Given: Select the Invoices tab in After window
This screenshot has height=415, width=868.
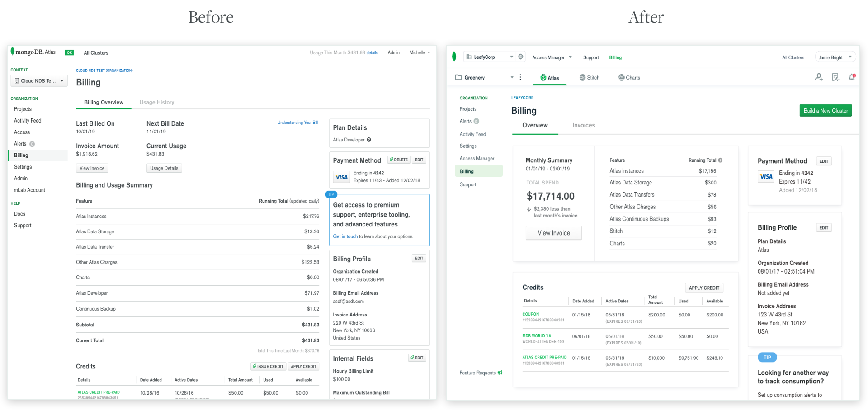Looking at the screenshot, I should click(584, 125).
